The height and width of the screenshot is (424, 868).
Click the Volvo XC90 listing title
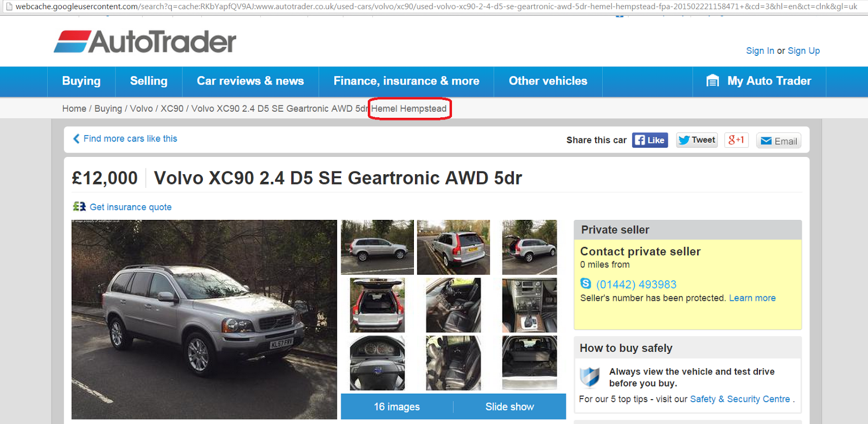pyautogui.click(x=338, y=178)
